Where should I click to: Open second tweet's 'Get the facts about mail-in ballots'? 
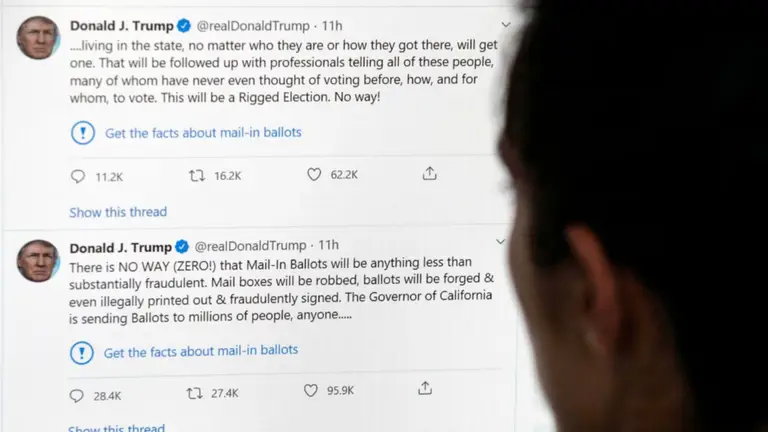[x=201, y=351]
